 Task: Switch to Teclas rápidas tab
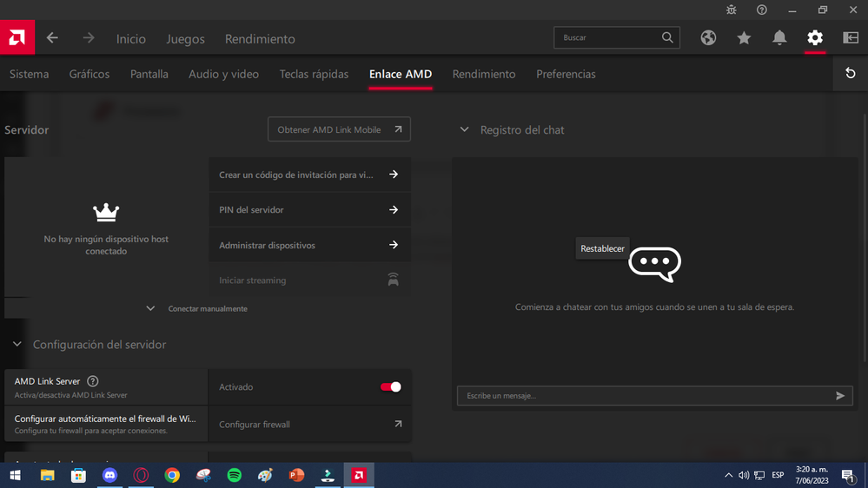(x=314, y=74)
